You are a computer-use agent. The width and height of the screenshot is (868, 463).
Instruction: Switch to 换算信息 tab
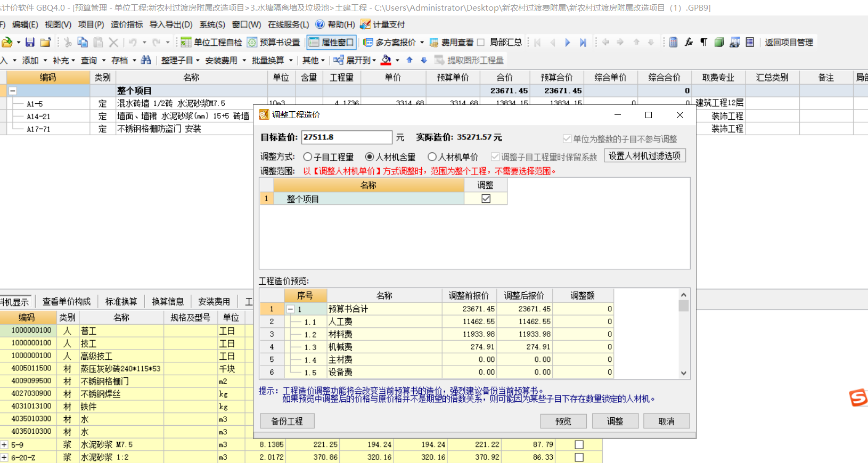(x=168, y=302)
